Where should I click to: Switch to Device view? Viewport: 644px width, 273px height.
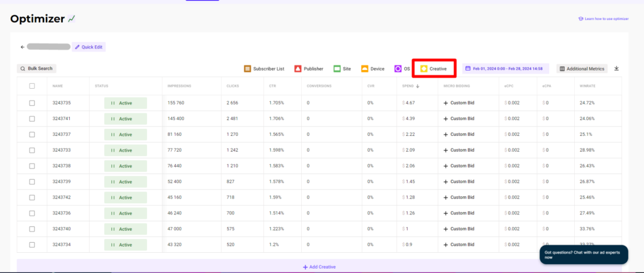(x=373, y=69)
